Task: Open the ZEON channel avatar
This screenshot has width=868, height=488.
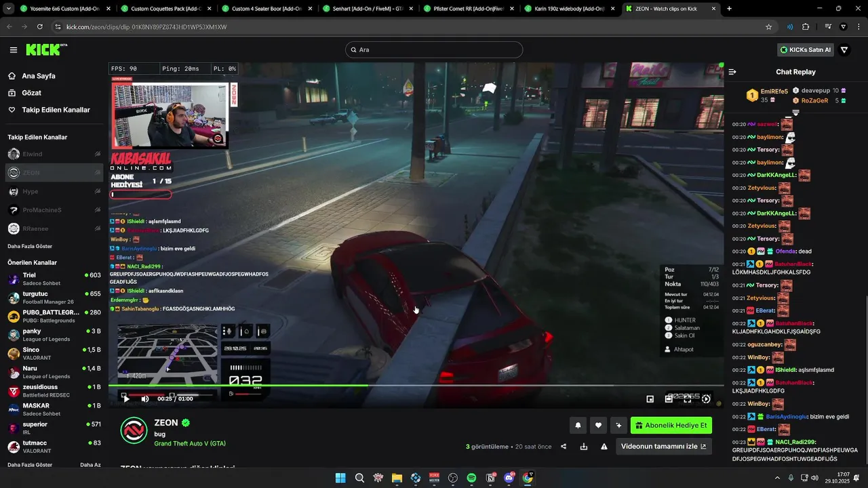Action: tap(134, 430)
